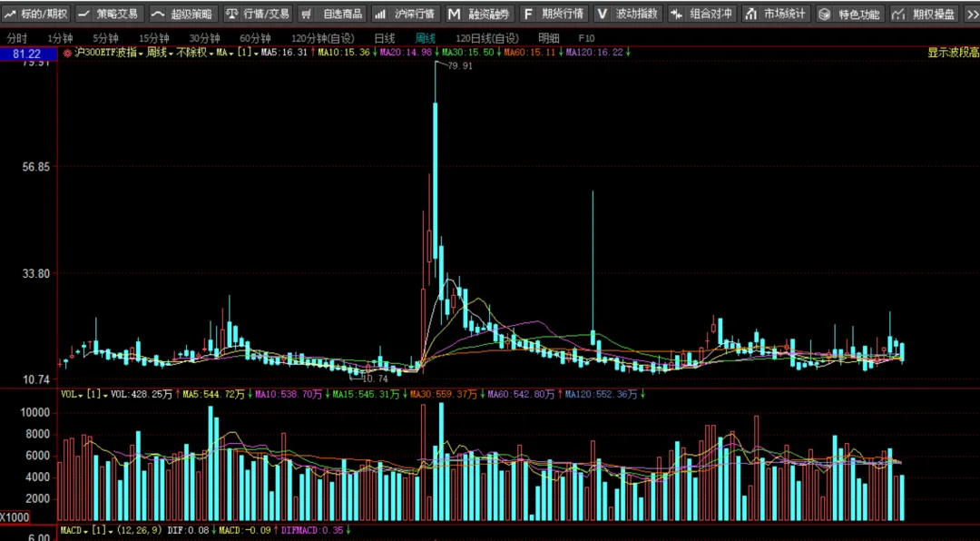The height and width of the screenshot is (541, 980).
Task: Switch to the 5分钟 tab
Action: pos(105,39)
